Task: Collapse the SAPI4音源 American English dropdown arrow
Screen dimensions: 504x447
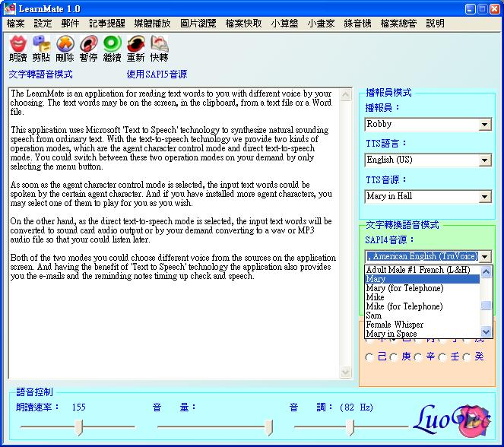Action: 485,256
